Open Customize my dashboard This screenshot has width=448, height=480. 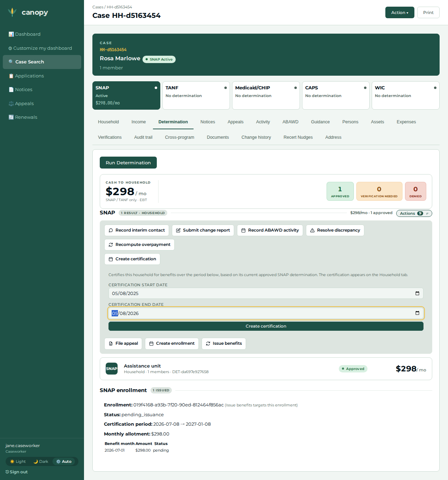(42, 48)
